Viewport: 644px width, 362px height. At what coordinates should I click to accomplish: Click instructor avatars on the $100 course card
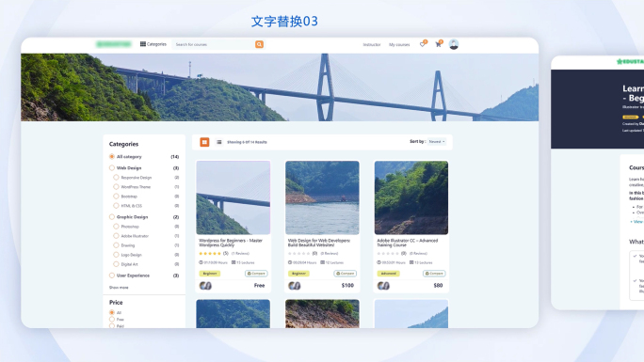[x=295, y=285]
